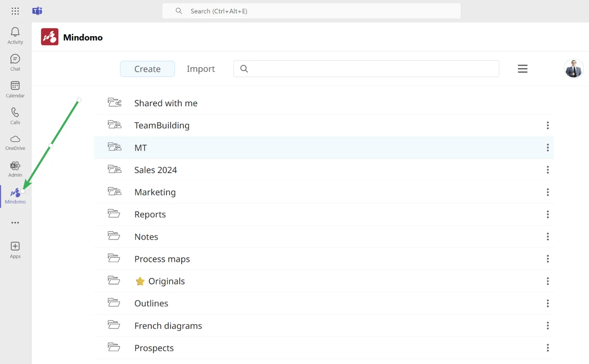Select the Mindomo app in sidebar
This screenshot has width=589, height=364.
15,196
